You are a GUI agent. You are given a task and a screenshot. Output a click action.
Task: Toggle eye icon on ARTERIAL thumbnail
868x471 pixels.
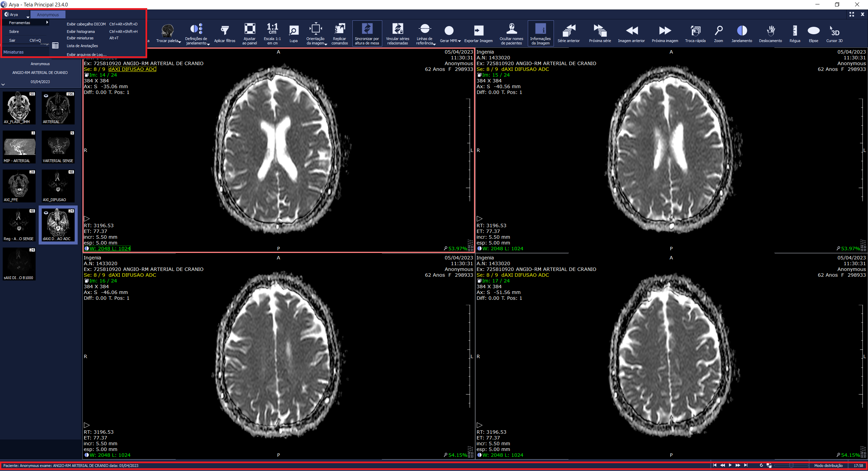coord(46,96)
